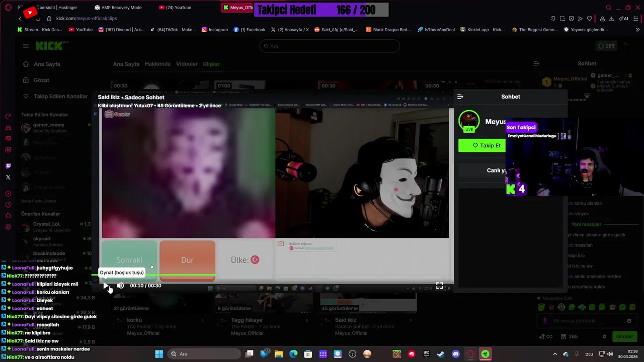
Task: Click the green Takip Et follow button
Action: coord(482,146)
